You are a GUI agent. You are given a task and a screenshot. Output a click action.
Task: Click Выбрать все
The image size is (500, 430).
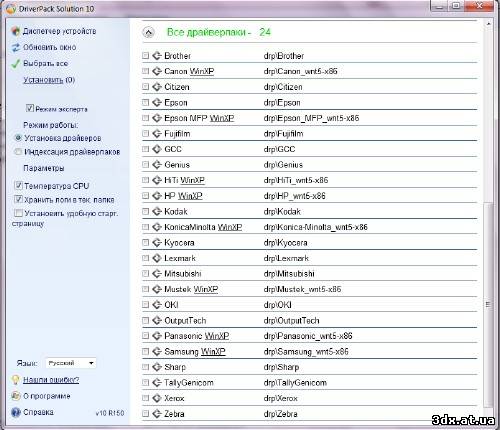click(x=45, y=63)
